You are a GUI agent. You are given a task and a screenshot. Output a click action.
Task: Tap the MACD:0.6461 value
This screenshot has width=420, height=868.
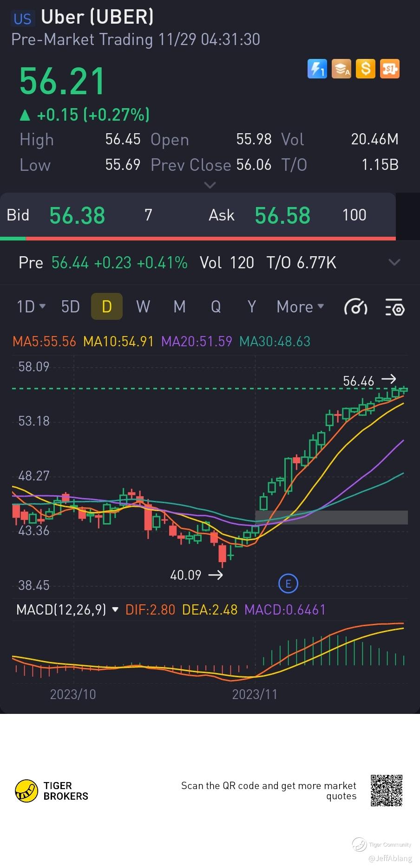point(285,609)
